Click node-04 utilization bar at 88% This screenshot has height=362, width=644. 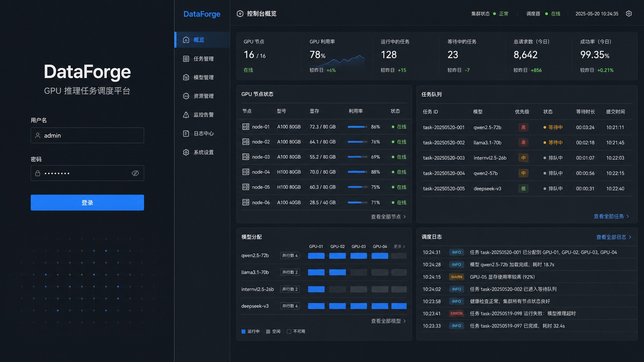pyautogui.click(x=357, y=172)
